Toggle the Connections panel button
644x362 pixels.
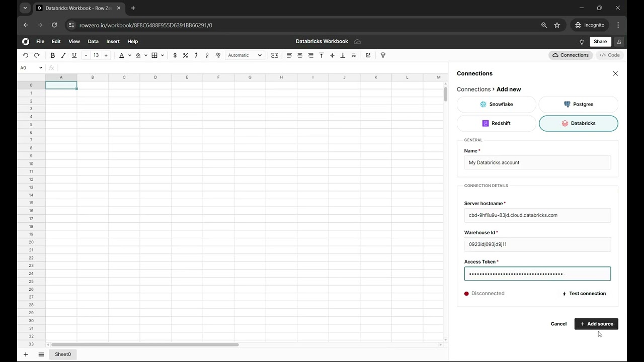[571, 55]
